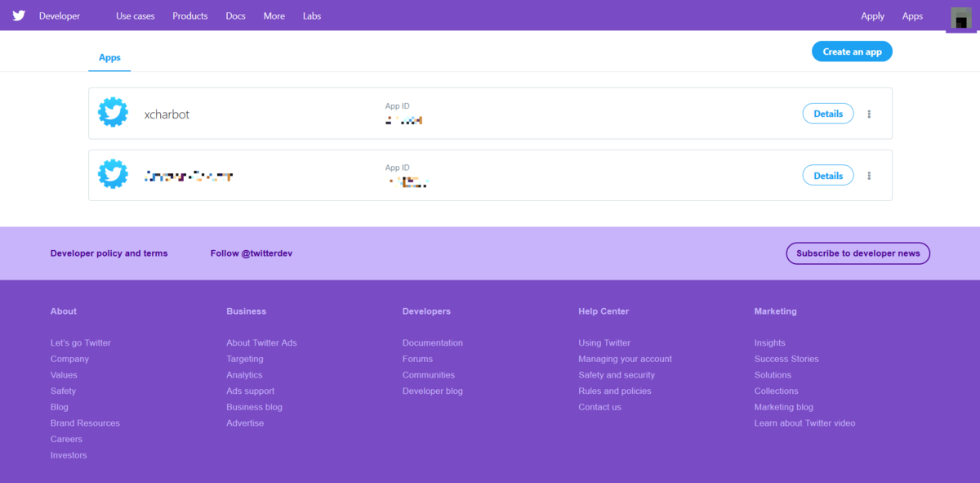Open the user profile avatar menu
The image size is (980, 483).
961,19
